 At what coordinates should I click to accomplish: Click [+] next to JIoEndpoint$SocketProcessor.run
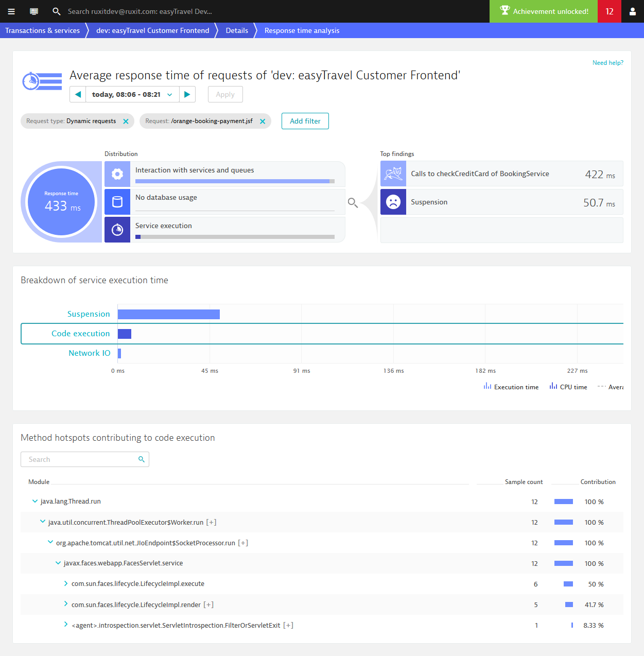coord(243,543)
